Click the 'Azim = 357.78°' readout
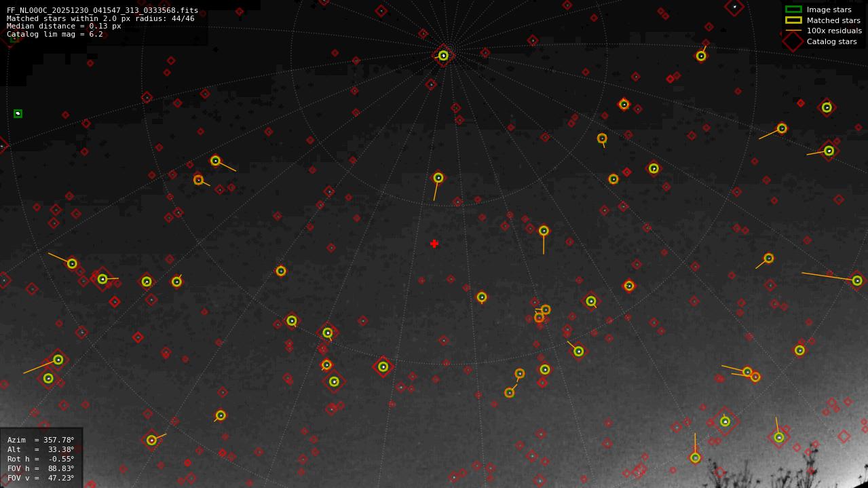This screenshot has height=488, width=868. point(41,440)
